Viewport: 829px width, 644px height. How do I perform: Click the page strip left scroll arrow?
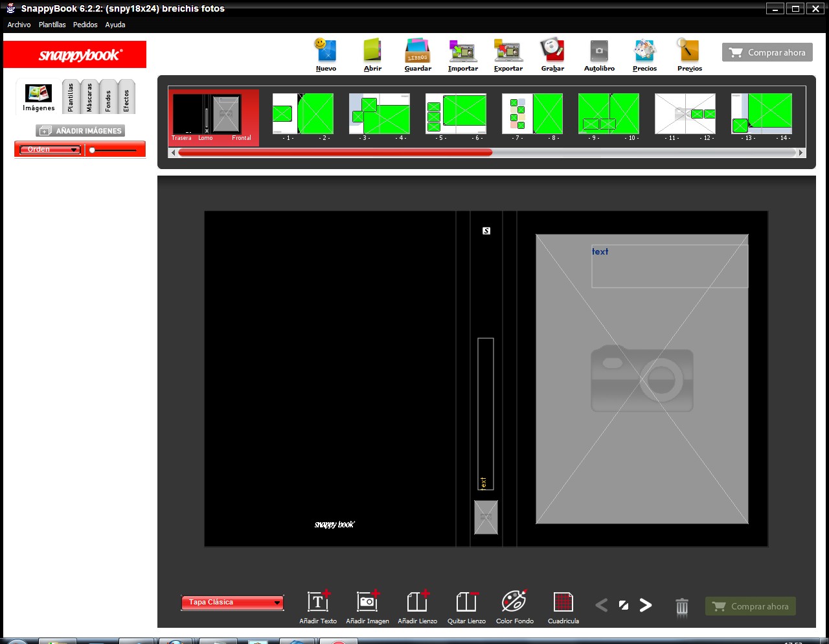[x=173, y=153]
